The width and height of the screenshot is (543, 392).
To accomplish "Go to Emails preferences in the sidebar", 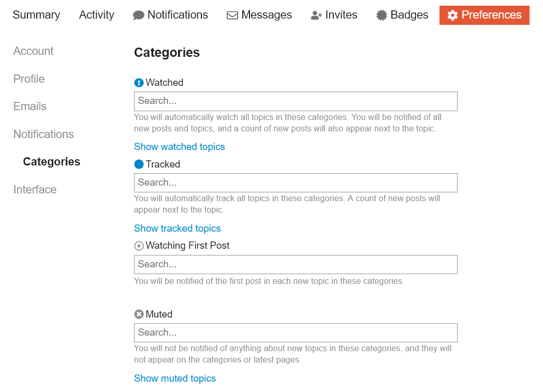I will tap(30, 106).
